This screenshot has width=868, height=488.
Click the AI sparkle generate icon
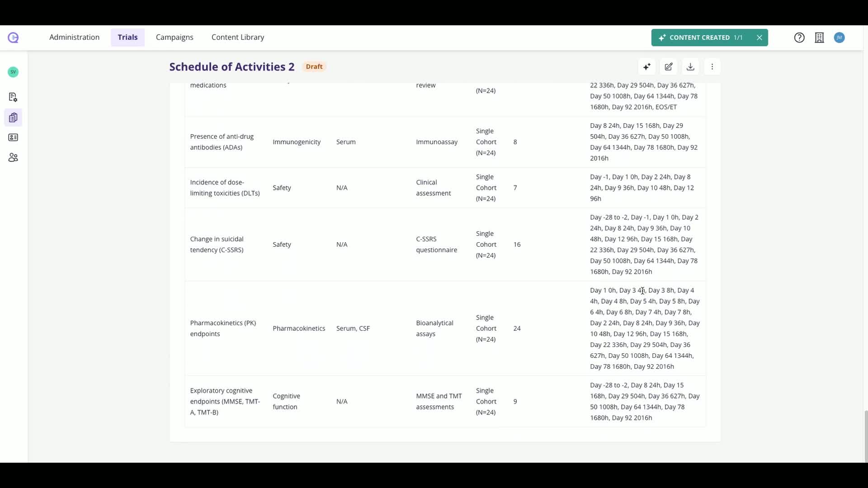coord(647,67)
